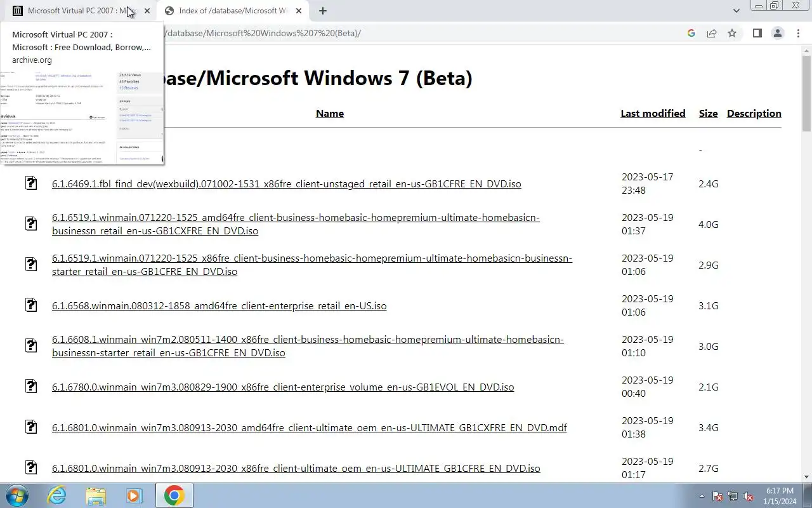Click the Chrome taskbar button
Viewport: 812px width, 508px height.
click(174, 495)
